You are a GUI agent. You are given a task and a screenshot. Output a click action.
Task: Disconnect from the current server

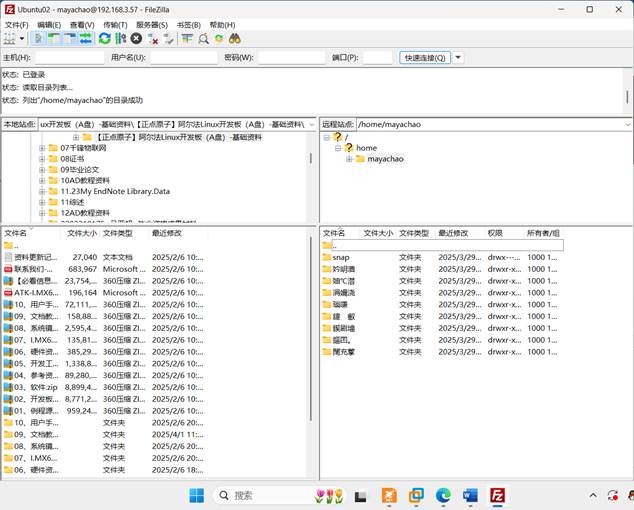click(153, 39)
